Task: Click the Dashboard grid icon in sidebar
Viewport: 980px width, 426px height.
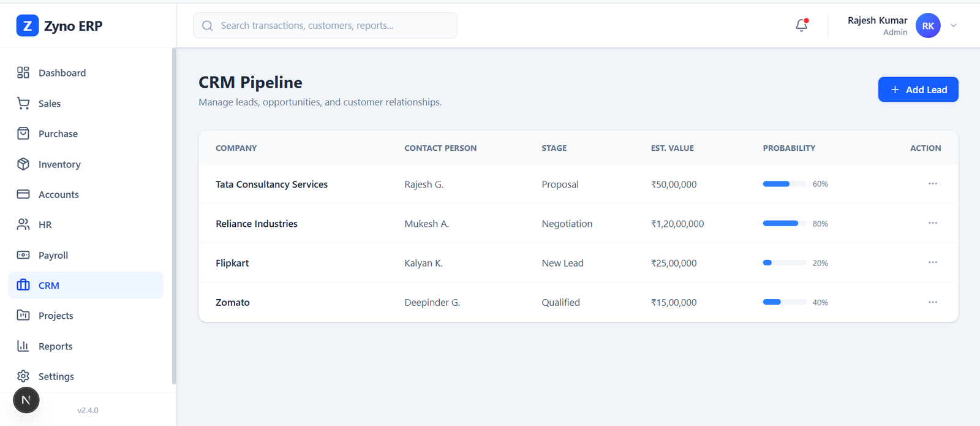Action: [23, 73]
